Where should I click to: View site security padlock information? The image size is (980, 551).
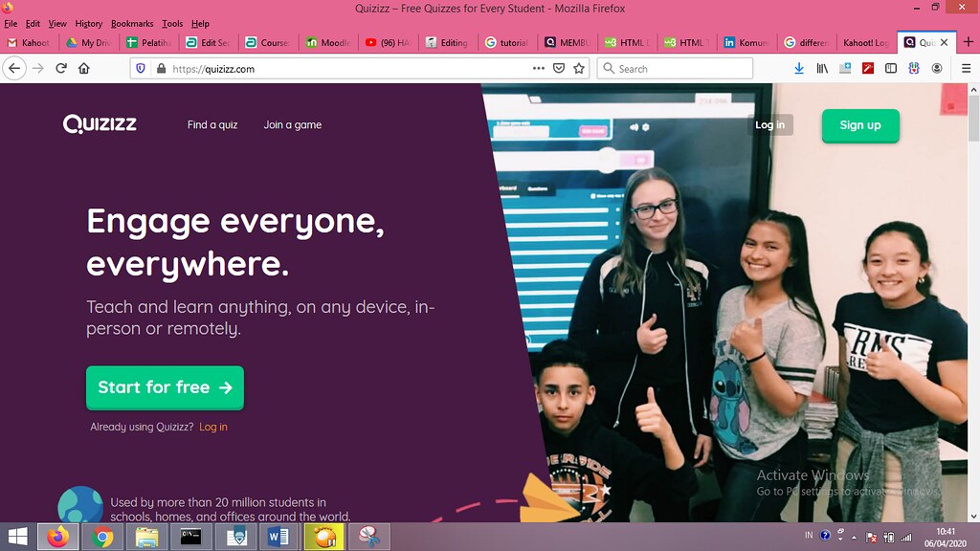[x=161, y=69]
